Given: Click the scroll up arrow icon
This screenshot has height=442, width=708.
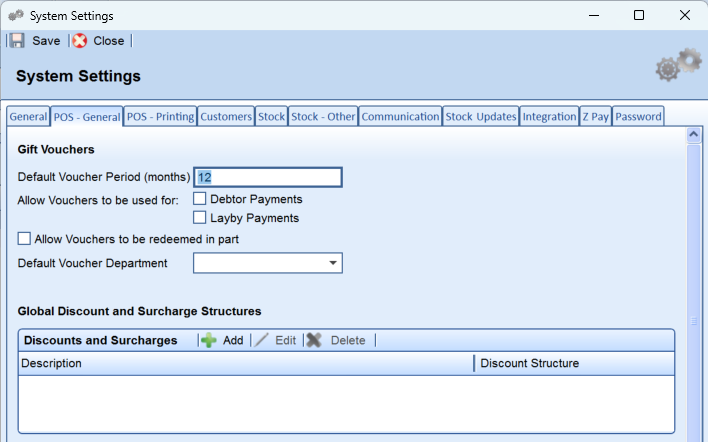Looking at the screenshot, I should (694, 135).
